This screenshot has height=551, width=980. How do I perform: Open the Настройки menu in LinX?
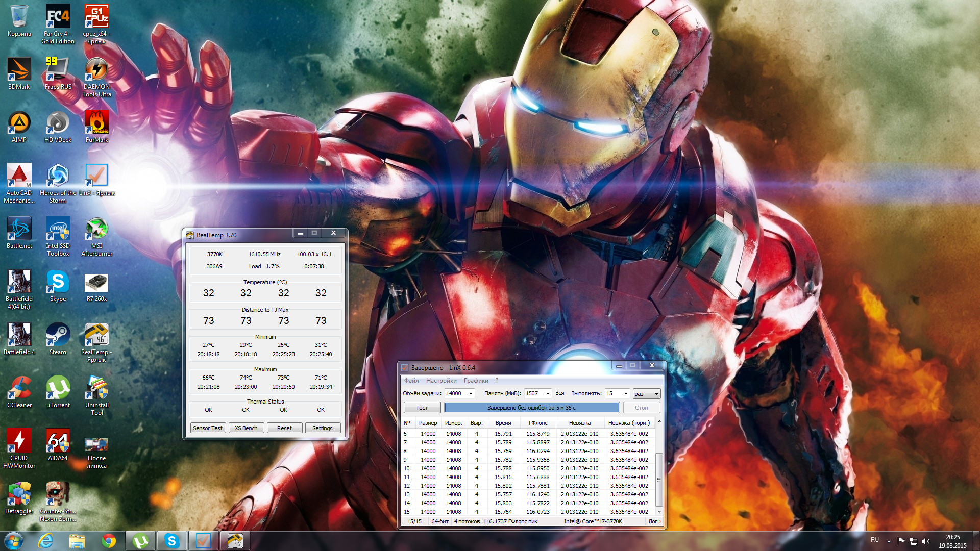(441, 381)
